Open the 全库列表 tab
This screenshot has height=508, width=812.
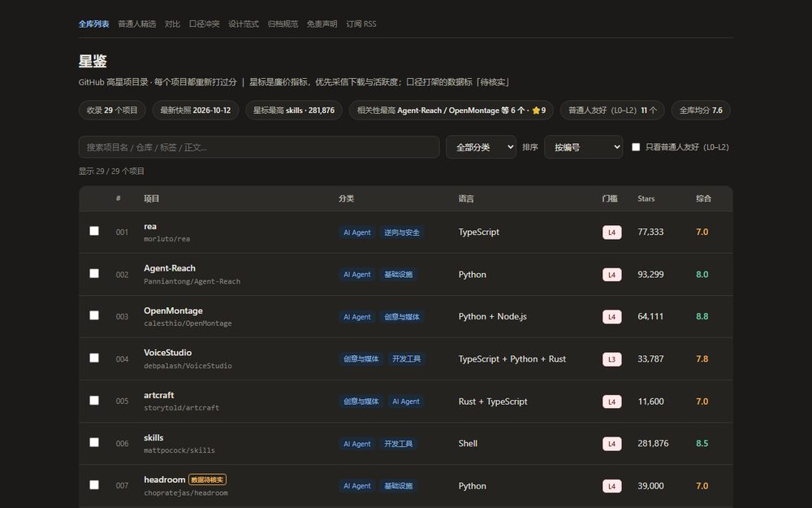[93, 24]
